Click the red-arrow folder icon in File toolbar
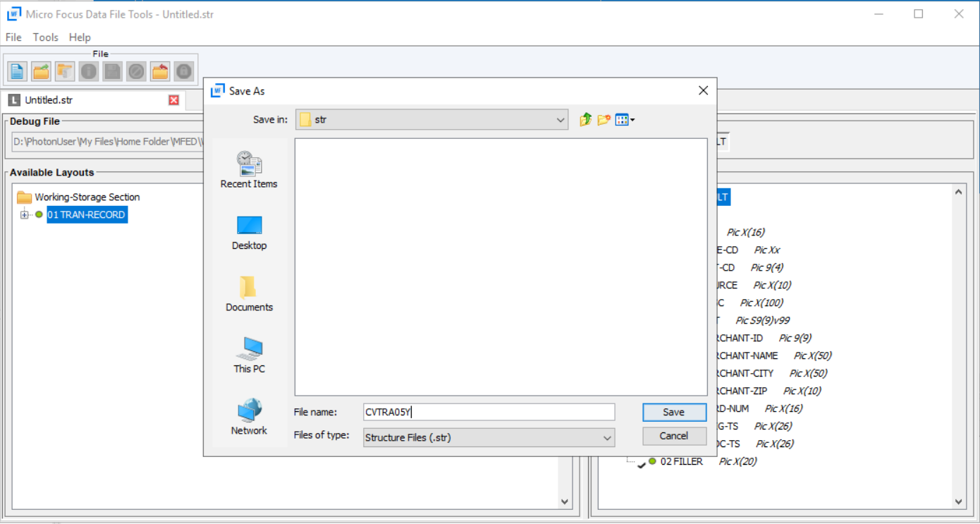This screenshot has width=980, height=524. [x=159, y=71]
